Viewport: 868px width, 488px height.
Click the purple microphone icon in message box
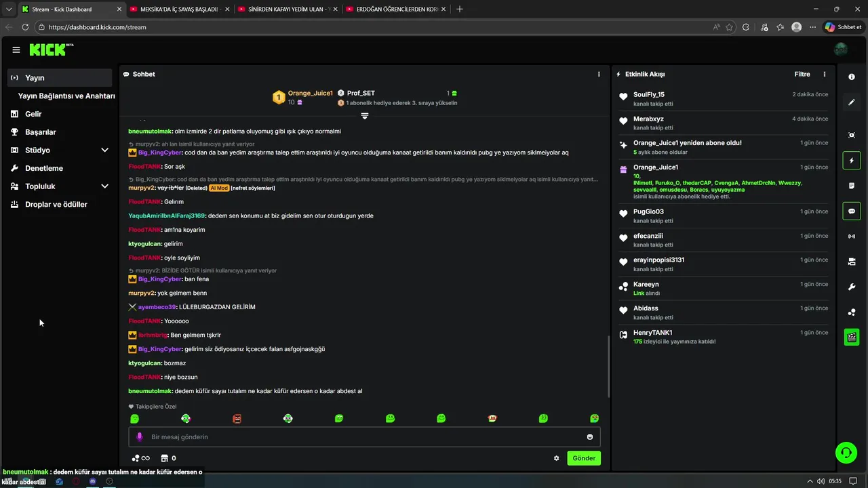[140, 437]
